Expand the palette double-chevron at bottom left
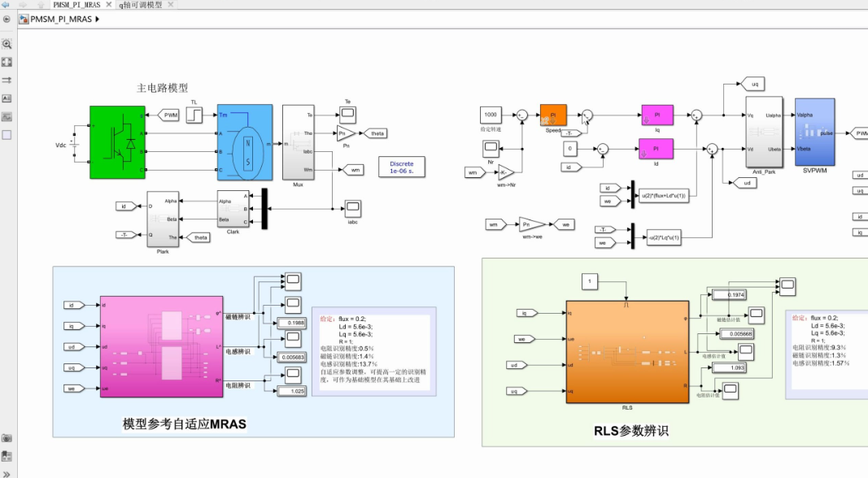 (7, 473)
